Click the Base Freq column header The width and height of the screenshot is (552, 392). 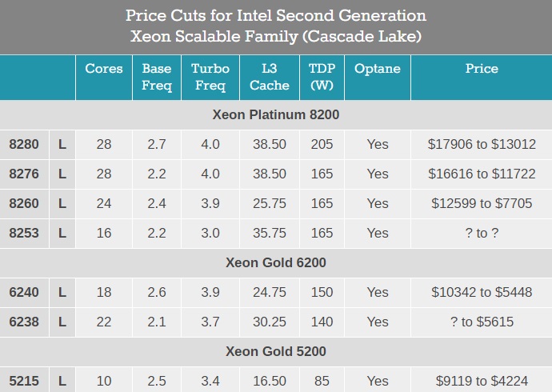157,77
